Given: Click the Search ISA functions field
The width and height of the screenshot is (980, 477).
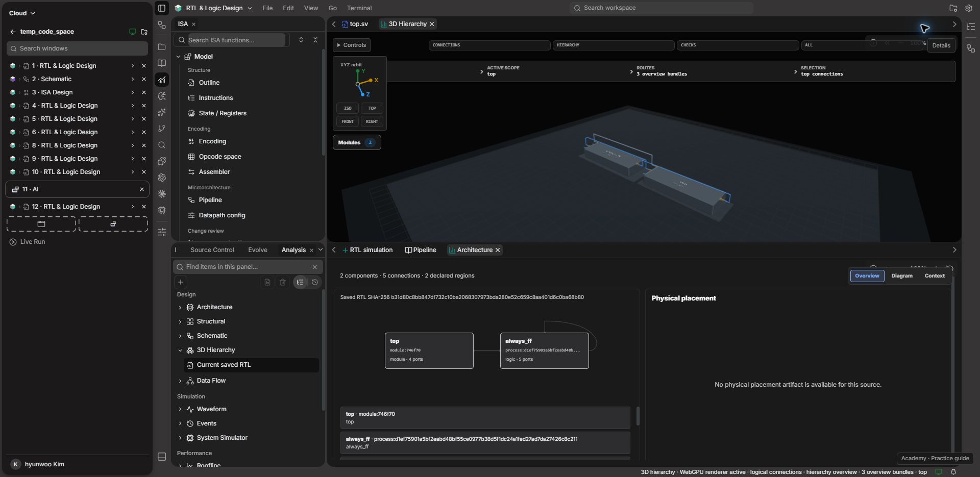Looking at the screenshot, I should pos(232,40).
